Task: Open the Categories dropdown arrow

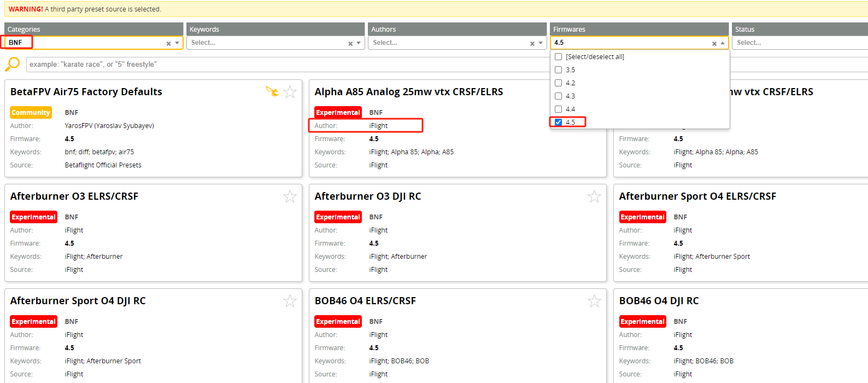Action: coord(177,43)
